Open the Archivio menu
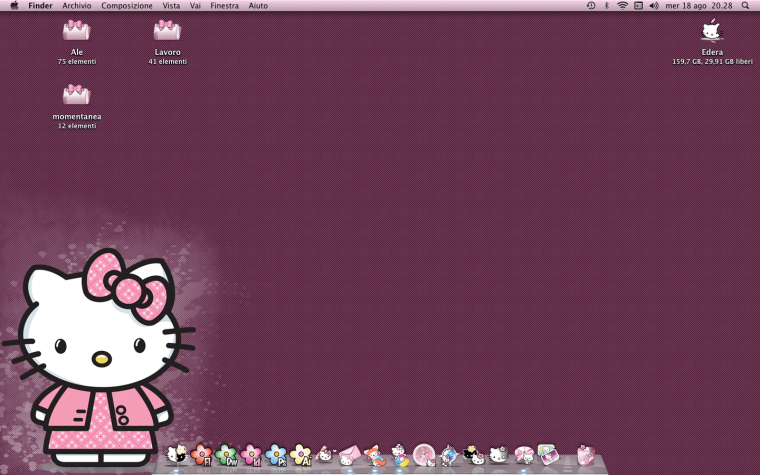Viewport: 760px width, 475px height. click(x=76, y=6)
